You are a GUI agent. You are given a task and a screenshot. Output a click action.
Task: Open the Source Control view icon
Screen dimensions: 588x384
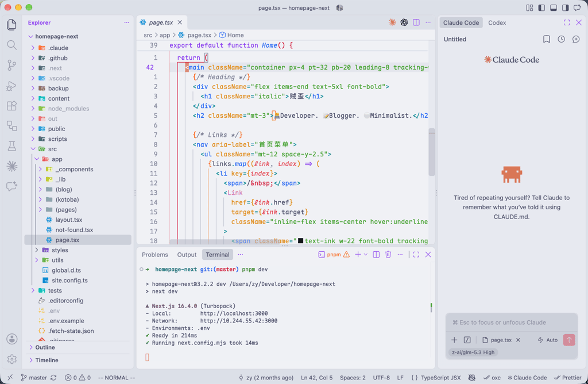pyautogui.click(x=11, y=66)
